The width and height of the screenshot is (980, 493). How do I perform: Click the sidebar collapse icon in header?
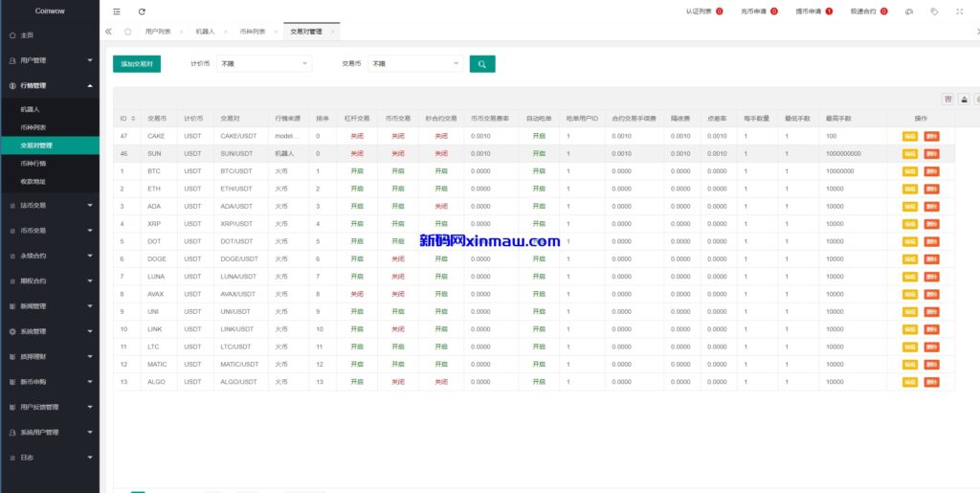point(117,11)
